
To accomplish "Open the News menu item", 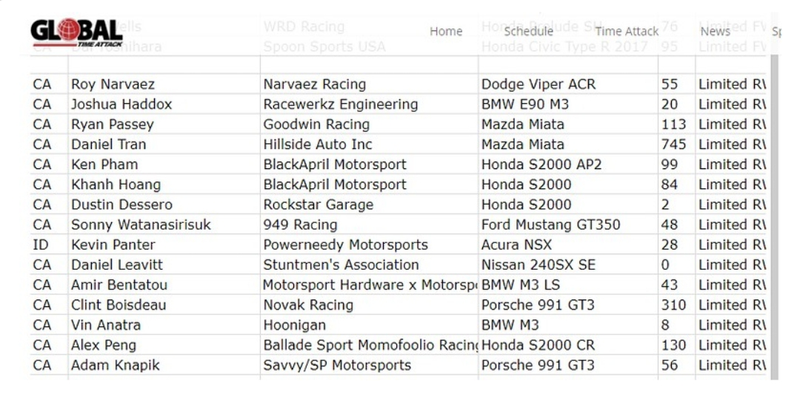I will pos(715,32).
